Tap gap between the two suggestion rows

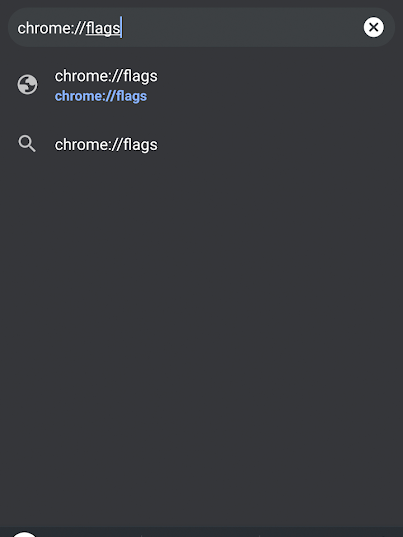click(201, 118)
